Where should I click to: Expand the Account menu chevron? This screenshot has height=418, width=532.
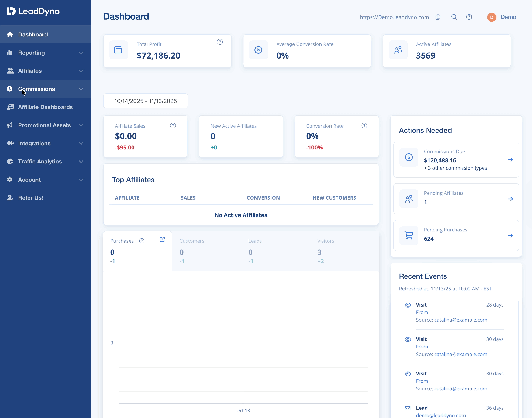pos(81,179)
